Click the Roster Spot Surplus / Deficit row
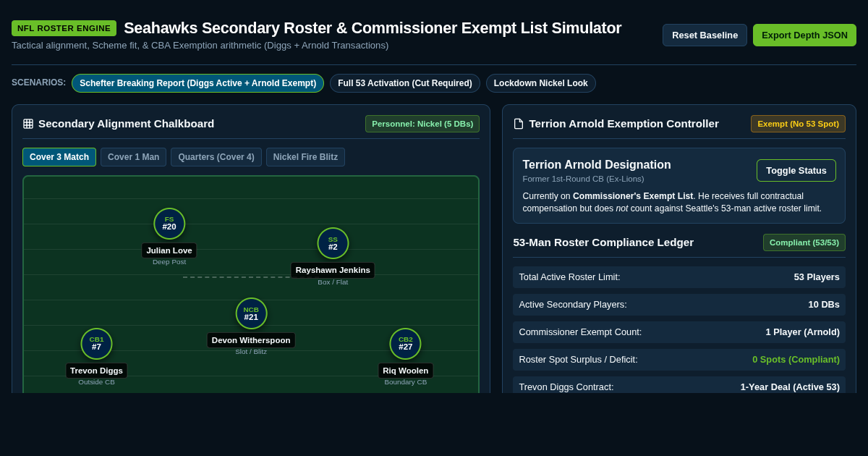Screen dimensions: 868x456 coord(679,360)
